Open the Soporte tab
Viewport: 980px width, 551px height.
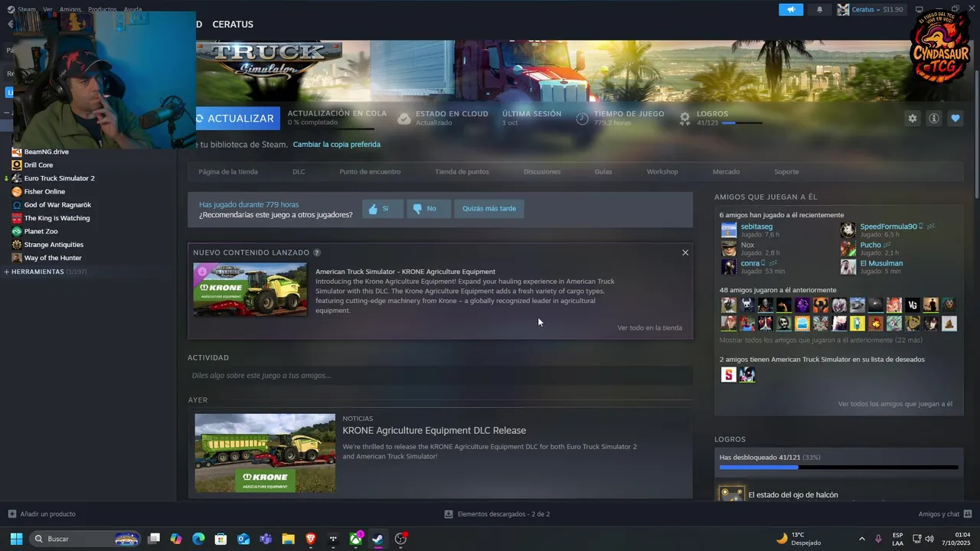(786, 171)
